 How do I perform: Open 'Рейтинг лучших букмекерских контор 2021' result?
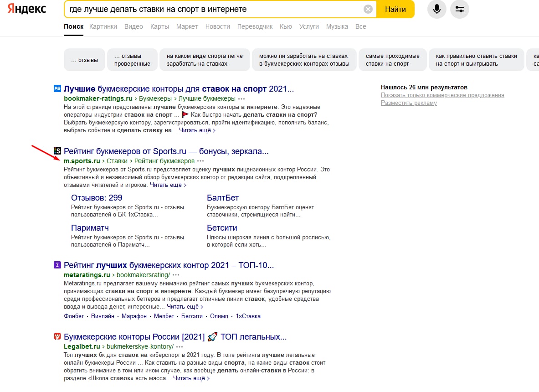coord(169,265)
